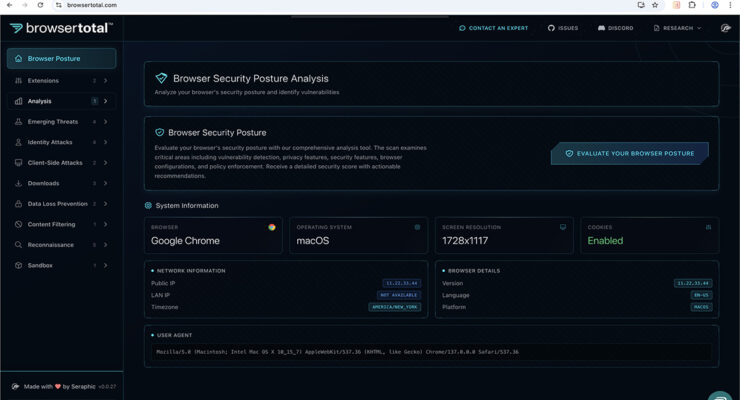Screen dimensions: 740x400
Task: Click the Downloads arrow icon
Action: pyautogui.click(x=18, y=183)
